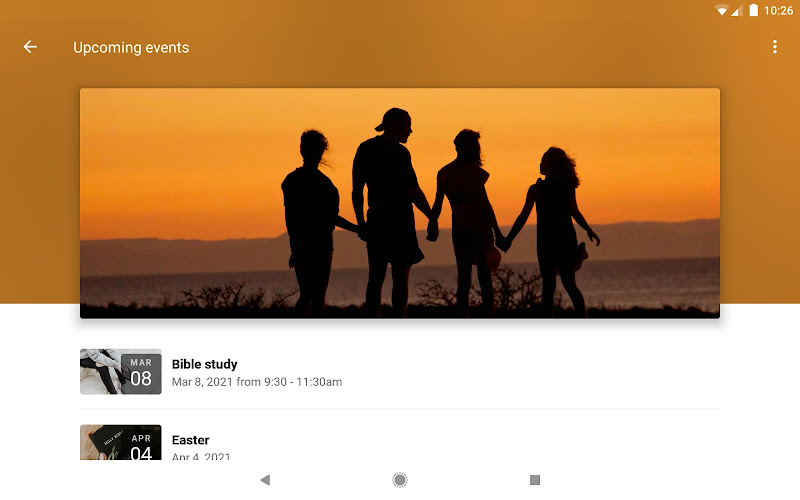The image size is (800, 500).
Task: Open recent apps square button
Action: point(535,480)
